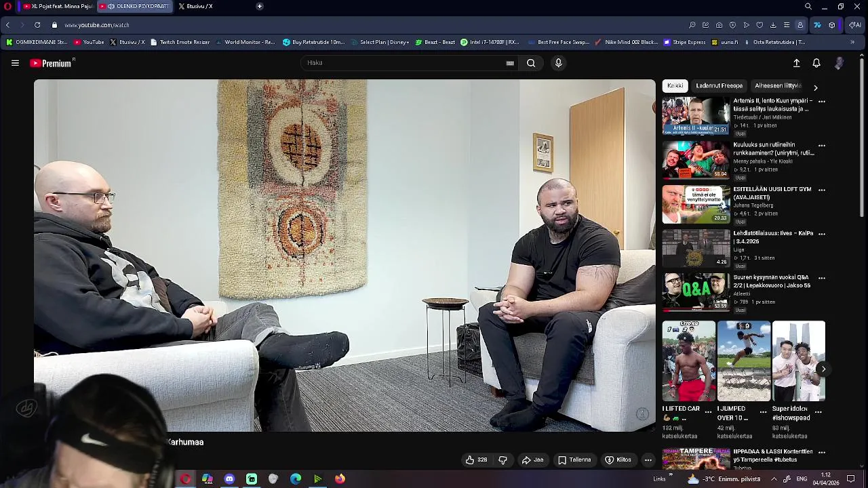
Task: Open the uuno.fi bookmark
Action: coord(725,42)
